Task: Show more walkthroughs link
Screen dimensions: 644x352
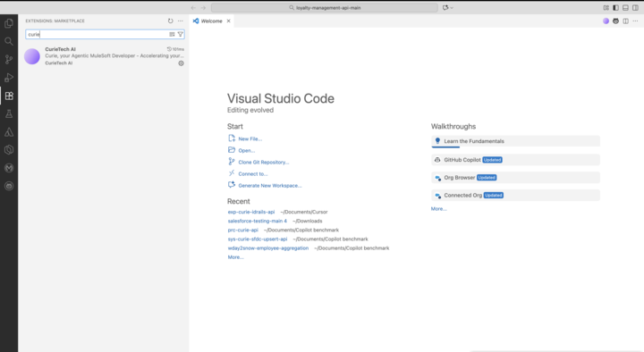Action: (x=438, y=209)
